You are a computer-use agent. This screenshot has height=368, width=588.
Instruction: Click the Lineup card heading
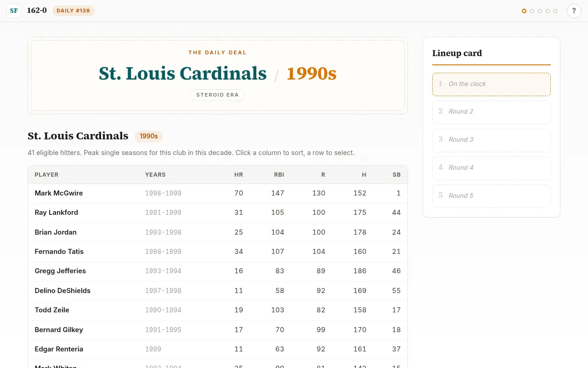(457, 53)
